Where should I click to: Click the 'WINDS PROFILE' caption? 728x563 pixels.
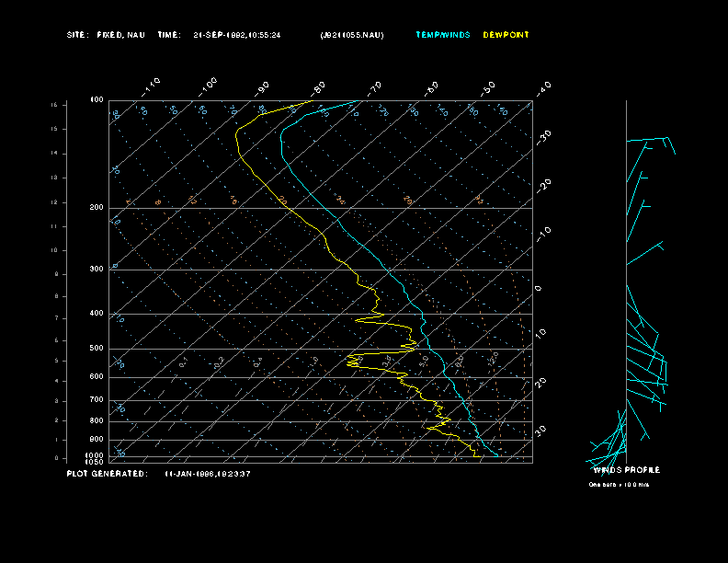pyautogui.click(x=626, y=470)
